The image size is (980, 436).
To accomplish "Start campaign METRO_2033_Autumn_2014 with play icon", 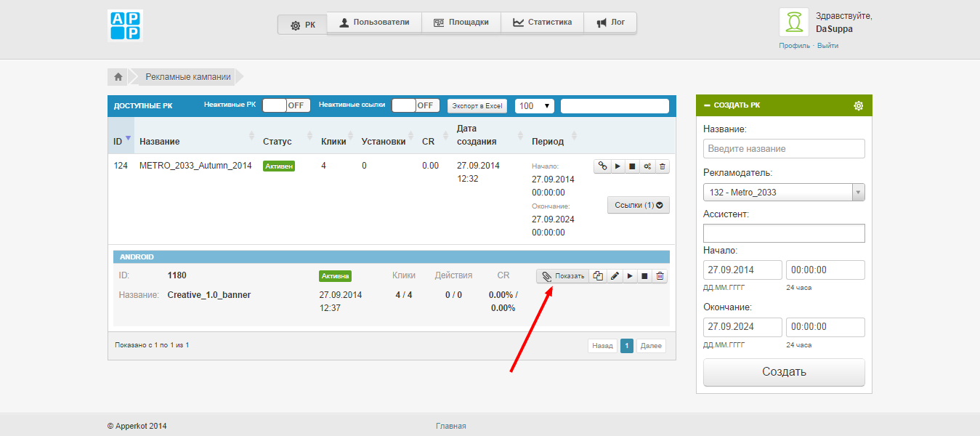I will tap(617, 166).
